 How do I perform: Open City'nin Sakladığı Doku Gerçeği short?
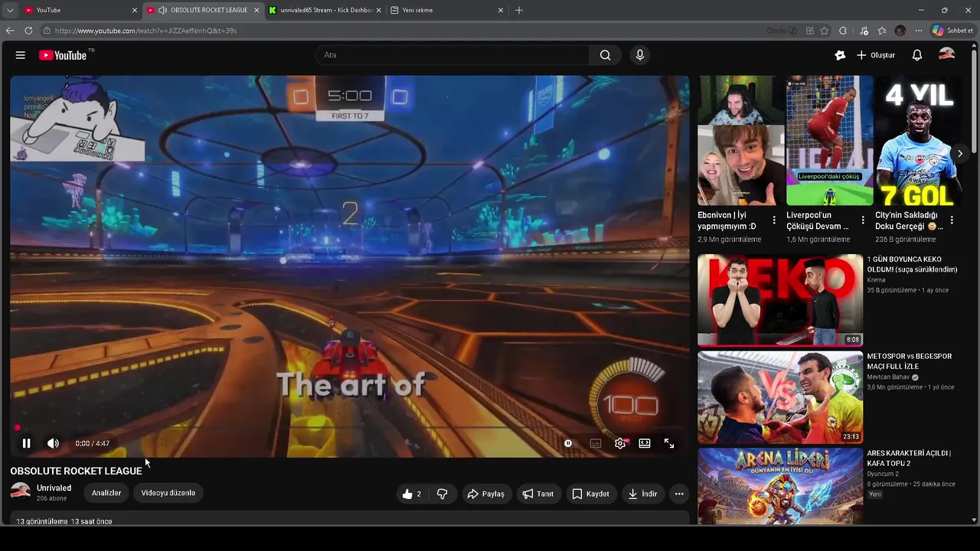(918, 140)
